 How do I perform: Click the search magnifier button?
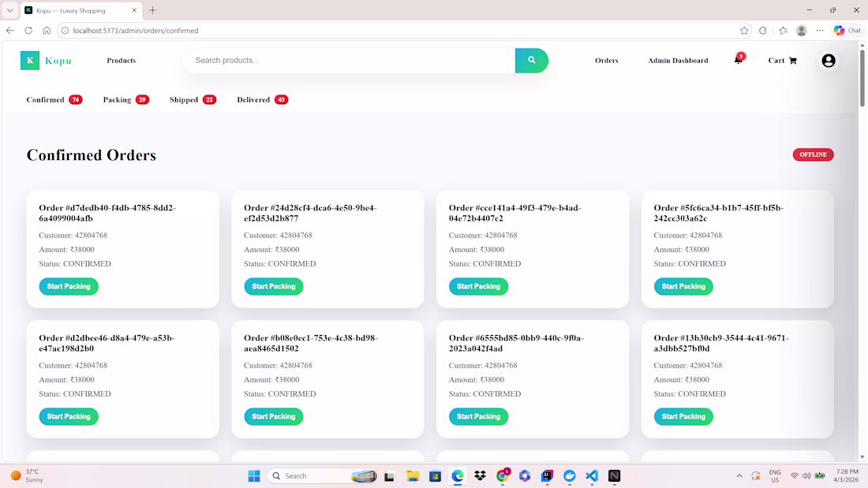531,60
